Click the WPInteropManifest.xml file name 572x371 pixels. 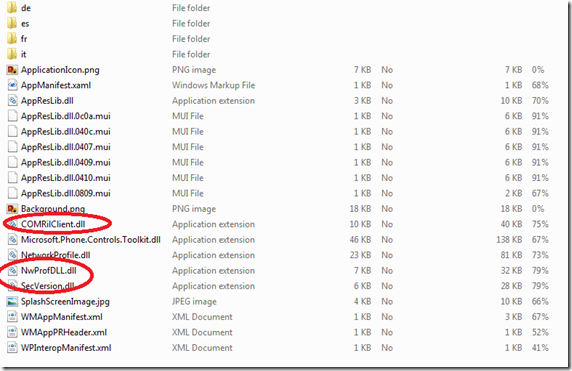tap(66, 348)
